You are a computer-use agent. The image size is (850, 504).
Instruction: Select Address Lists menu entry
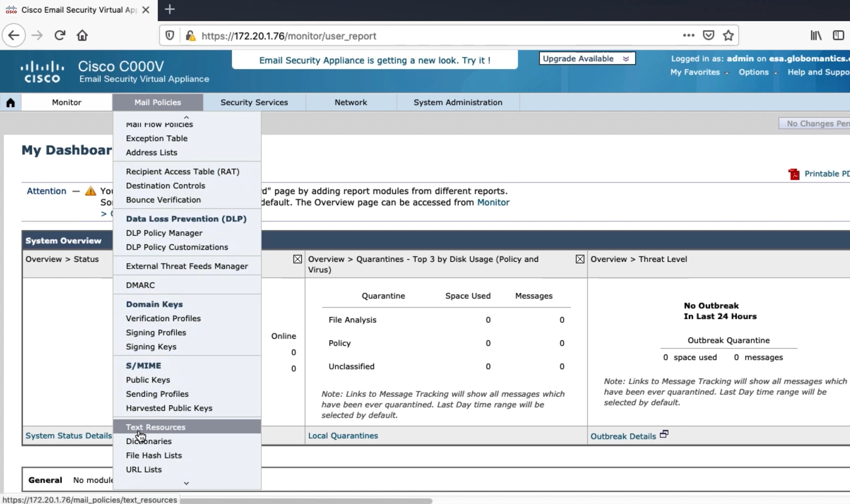151,152
